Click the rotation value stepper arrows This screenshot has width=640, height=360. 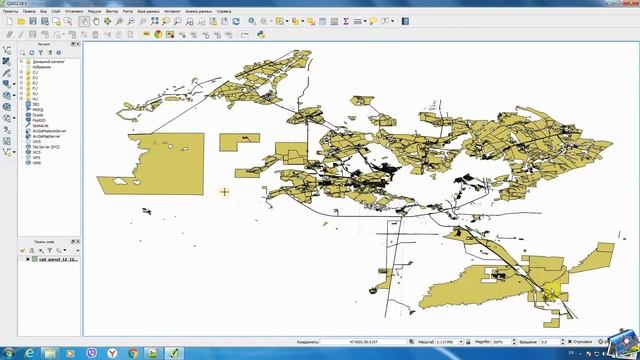[x=562, y=342]
